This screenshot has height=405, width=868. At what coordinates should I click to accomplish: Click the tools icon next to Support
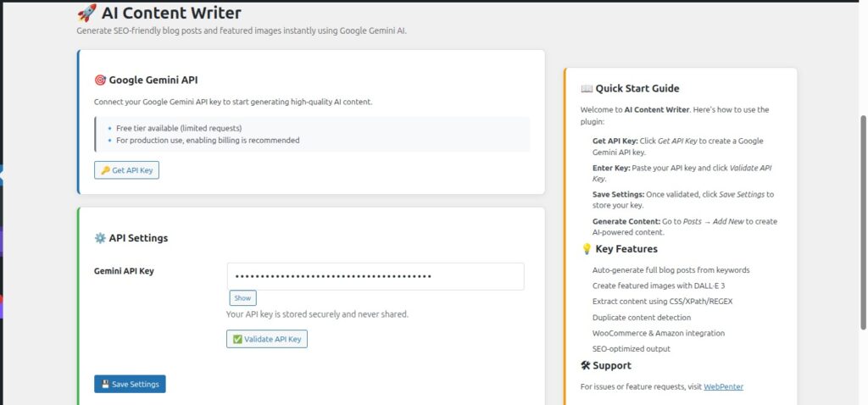pyautogui.click(x=587, y=366)
